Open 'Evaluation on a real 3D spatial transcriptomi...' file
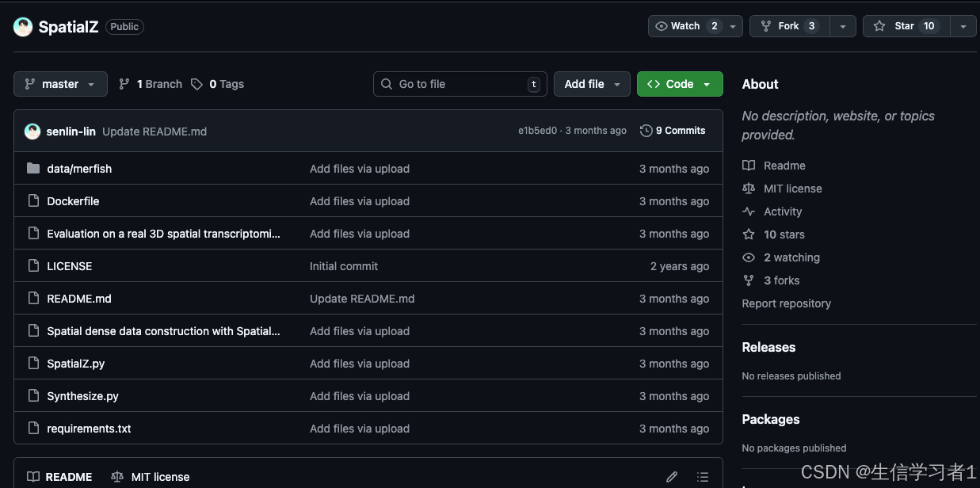Screen dimensions: 980x488 [163, 234]
